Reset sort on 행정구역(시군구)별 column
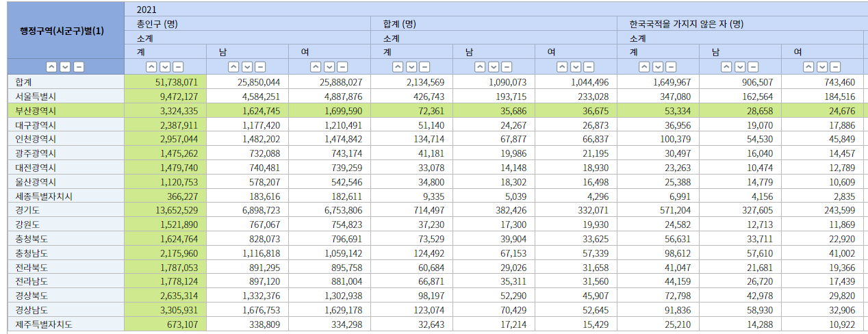868x334 pixels. (79, 67)
